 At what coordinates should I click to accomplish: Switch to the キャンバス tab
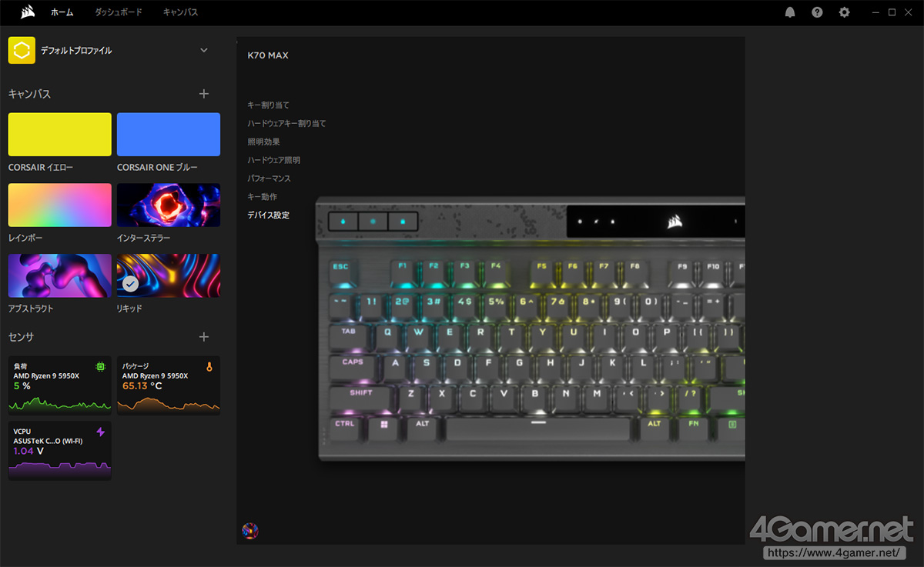[x=180, y=12]
